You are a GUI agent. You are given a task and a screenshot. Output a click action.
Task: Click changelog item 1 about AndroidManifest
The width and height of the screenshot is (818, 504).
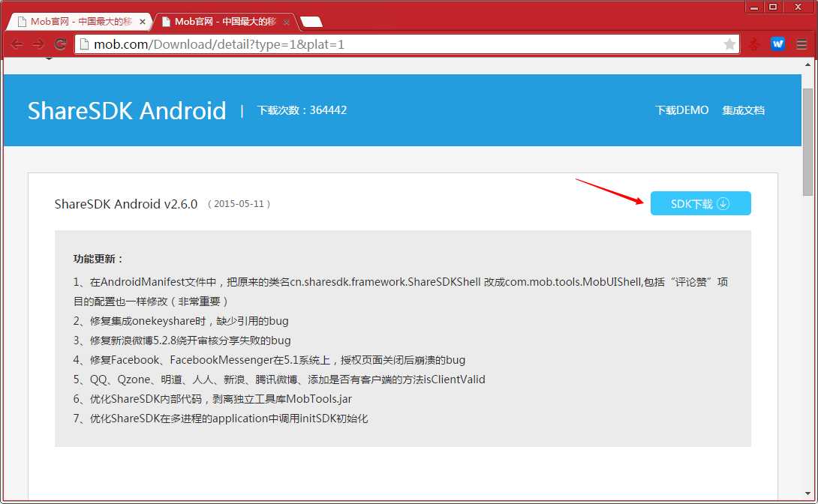[401, 291]
